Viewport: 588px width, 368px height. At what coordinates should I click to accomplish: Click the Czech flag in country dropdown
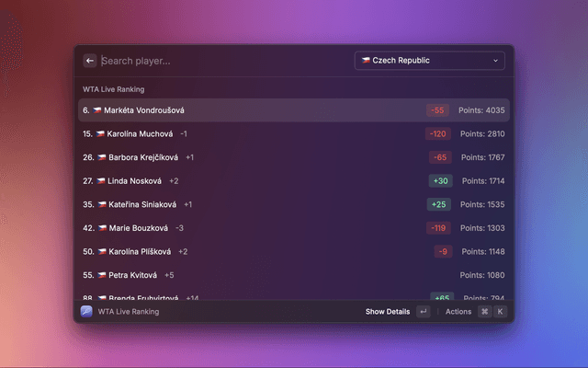click(x=366, y=60)
